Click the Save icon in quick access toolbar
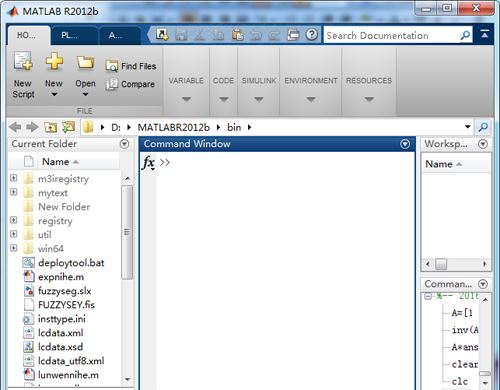Image resolution: width=500 pixels, height=390 pixels. click(x=181, y=35)
